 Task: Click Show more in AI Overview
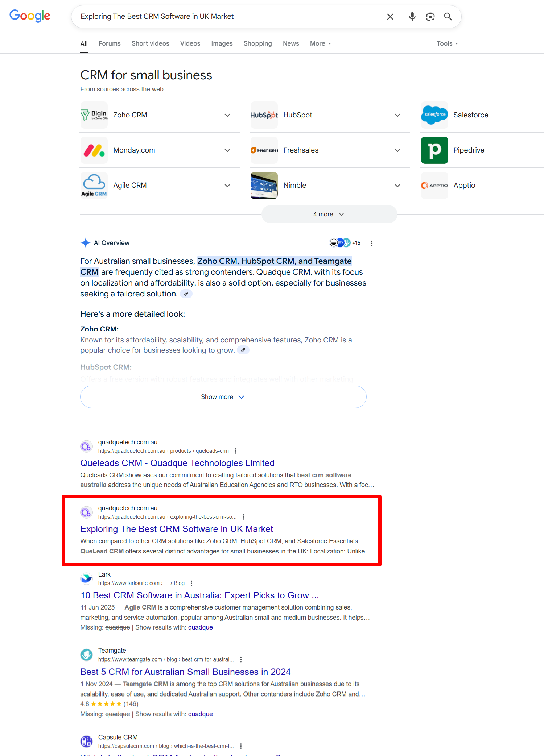[223, 397]
